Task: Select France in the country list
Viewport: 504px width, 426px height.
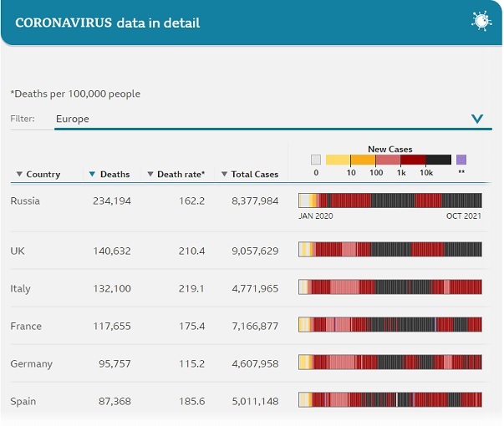Action: (25, 326)
